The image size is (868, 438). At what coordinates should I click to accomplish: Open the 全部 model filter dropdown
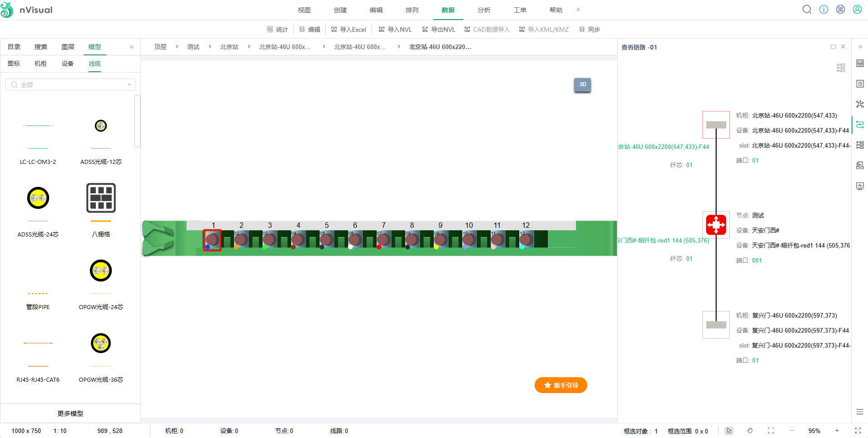[x=70, y=85]
